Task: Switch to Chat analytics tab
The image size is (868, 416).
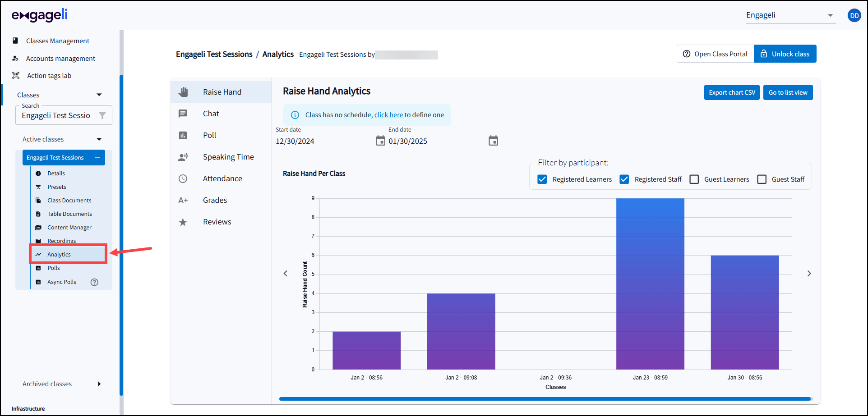Action: [x=221, y=114]
